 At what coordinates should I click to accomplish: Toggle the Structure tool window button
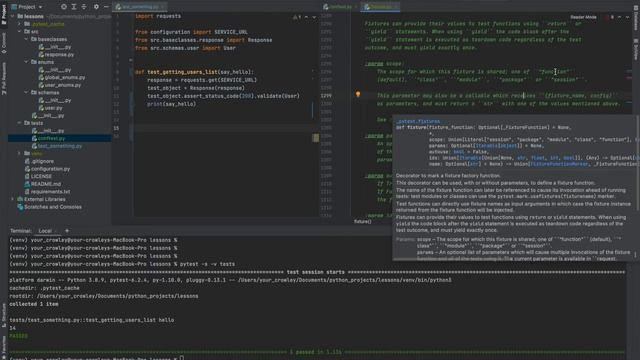point(4,315)
